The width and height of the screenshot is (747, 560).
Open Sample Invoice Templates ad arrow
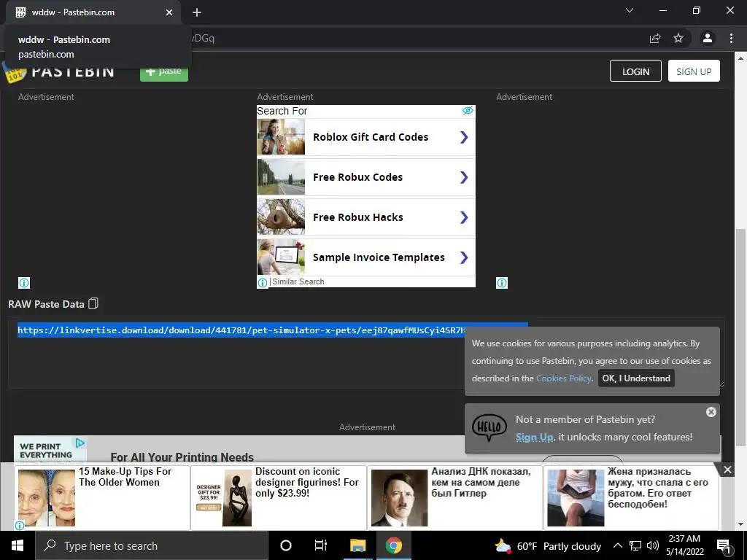[464, 257]
